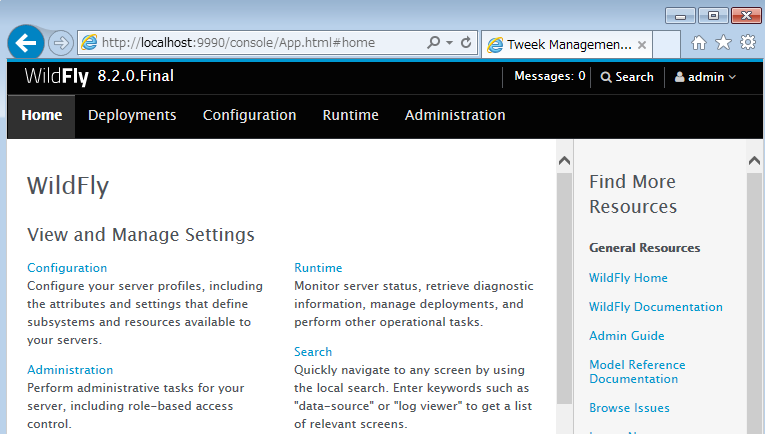Go back with the browser back arrow

coord(26,43)
